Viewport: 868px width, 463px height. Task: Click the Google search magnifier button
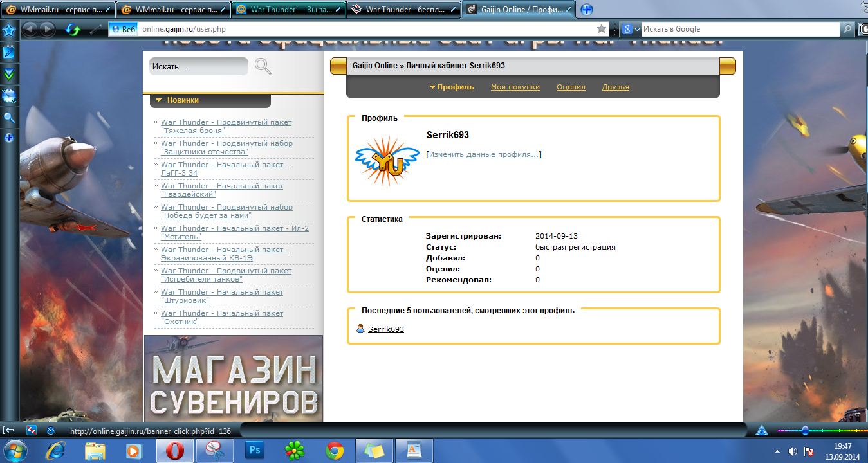848,29
